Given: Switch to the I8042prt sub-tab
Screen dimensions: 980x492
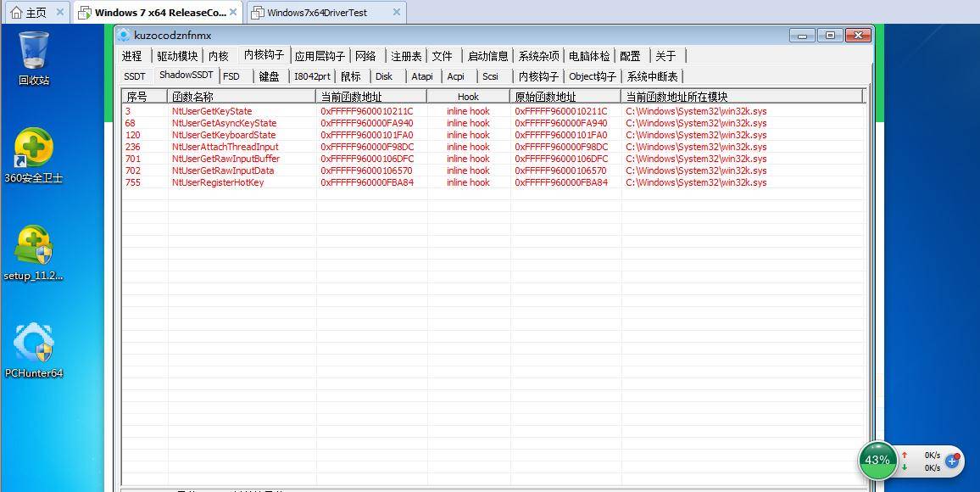Looking at the screenshot, I should tap(312, 76).
